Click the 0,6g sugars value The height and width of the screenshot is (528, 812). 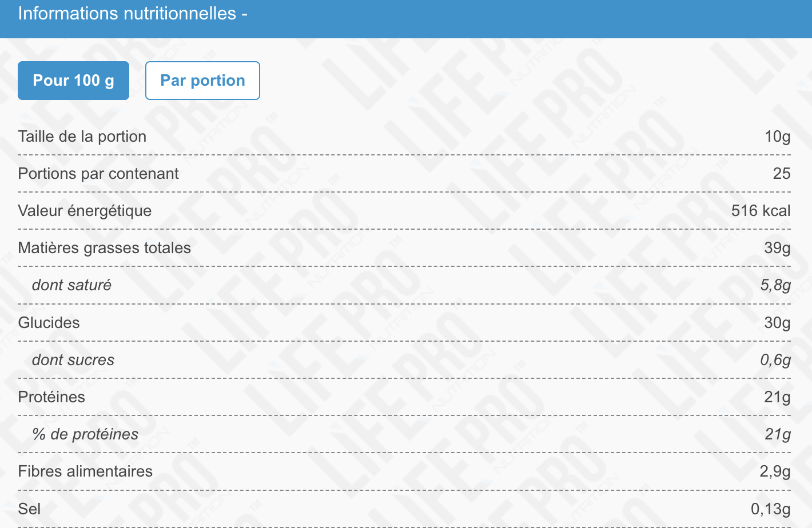pyautogui.click(x=775, y=360)
